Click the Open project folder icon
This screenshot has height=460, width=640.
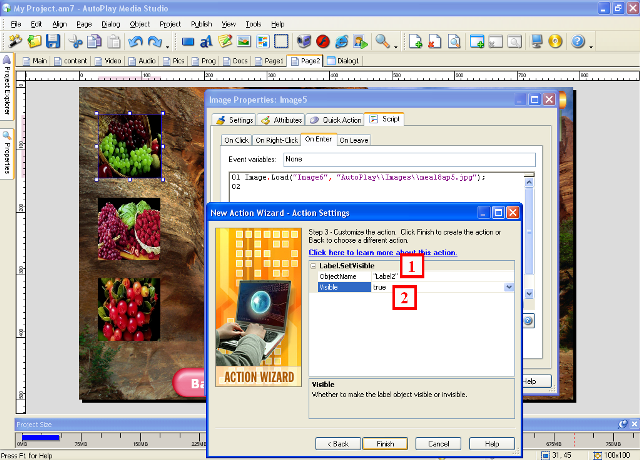pos(34,42)
